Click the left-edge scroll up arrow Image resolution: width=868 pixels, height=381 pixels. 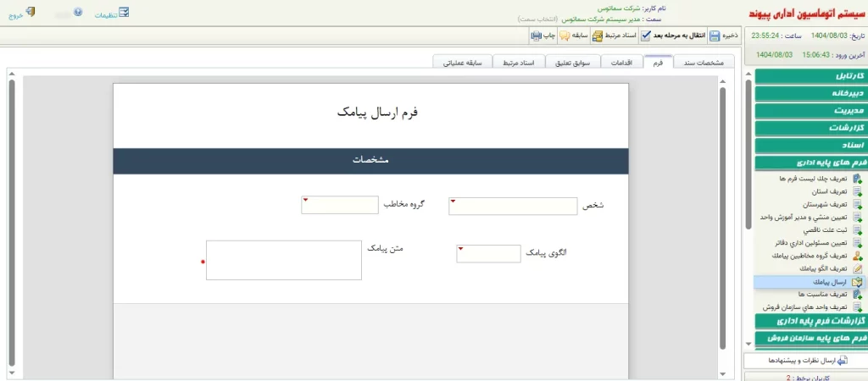(x=12, y=74)
